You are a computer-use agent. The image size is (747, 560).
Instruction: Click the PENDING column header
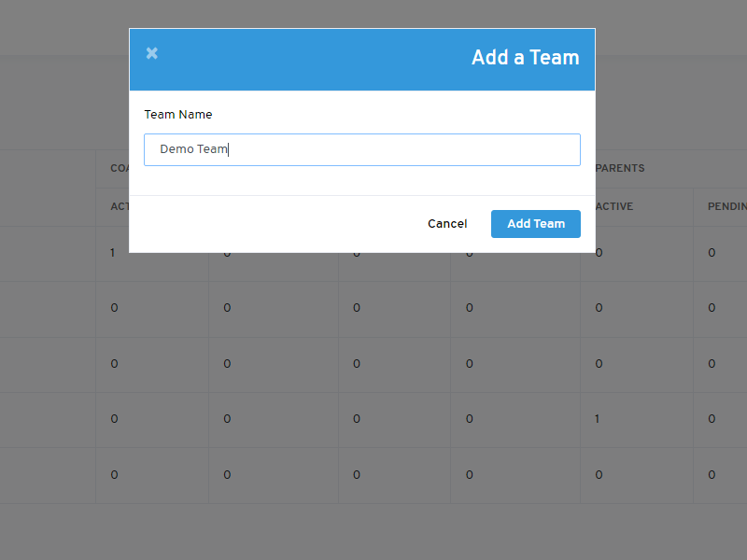coord(726,207)
